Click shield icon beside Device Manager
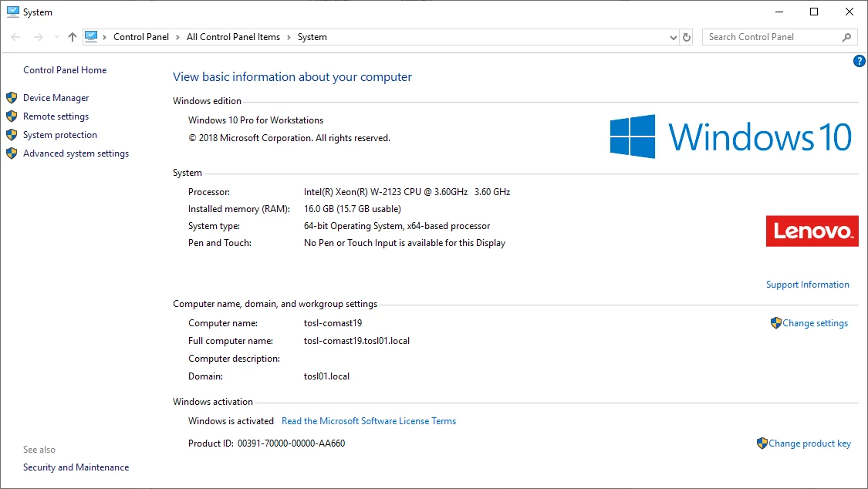The image size is (868, 489). point(12,98)
